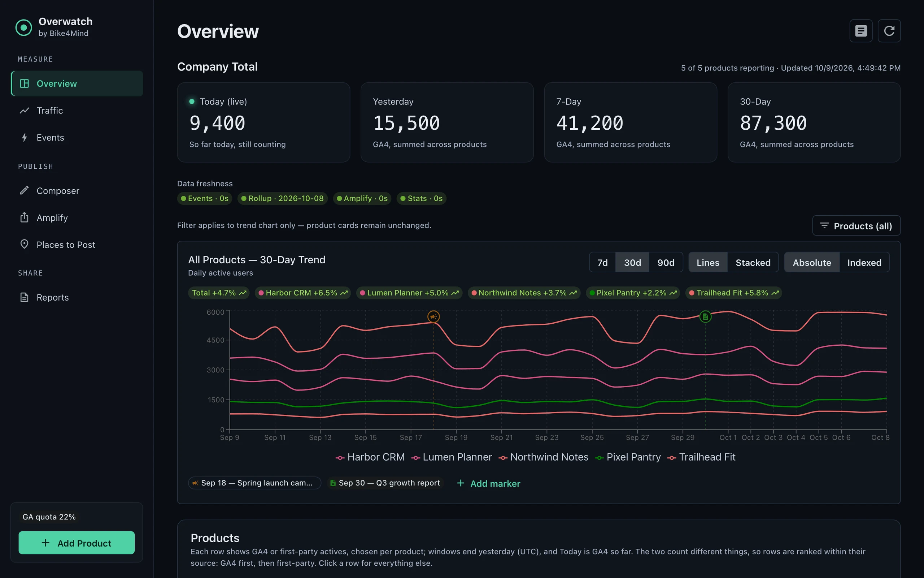The height and width of the screenshot is (578, 924).
Task: Click the document icon in Sep 30 chip
Action: coord(333,483)
